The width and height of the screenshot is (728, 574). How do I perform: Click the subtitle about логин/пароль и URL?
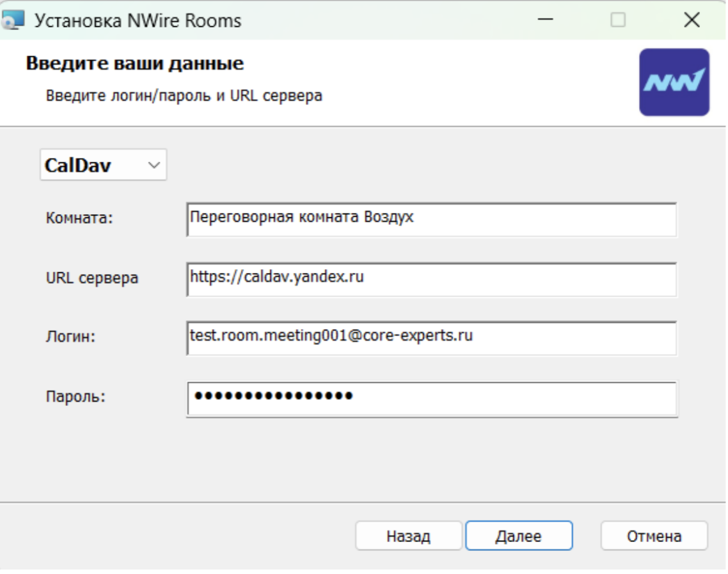pos(184,97)
